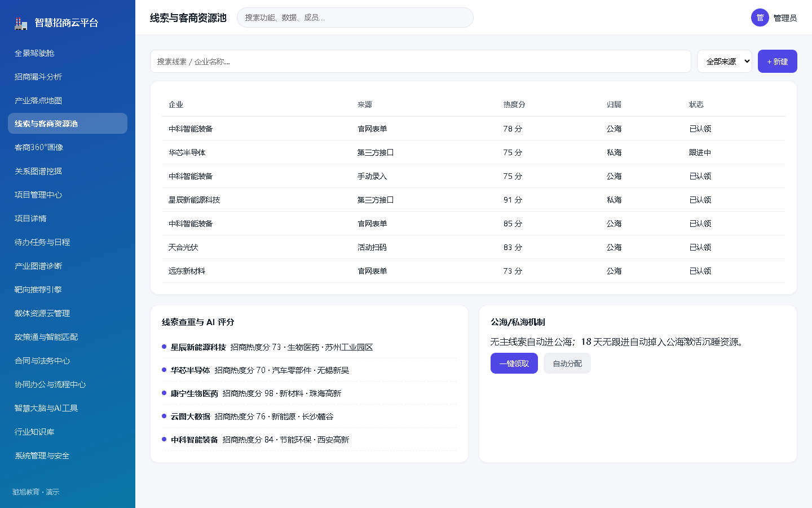Click the 自动分配 button
The width and height of the screenshot is (812, 508).
567,364
